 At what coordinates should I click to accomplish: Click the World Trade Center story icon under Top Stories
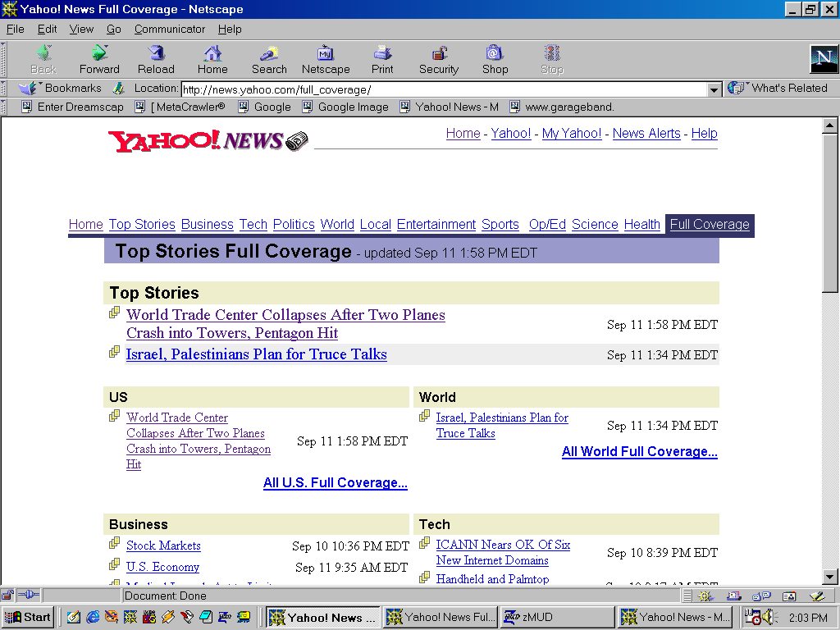pos(114,313)
